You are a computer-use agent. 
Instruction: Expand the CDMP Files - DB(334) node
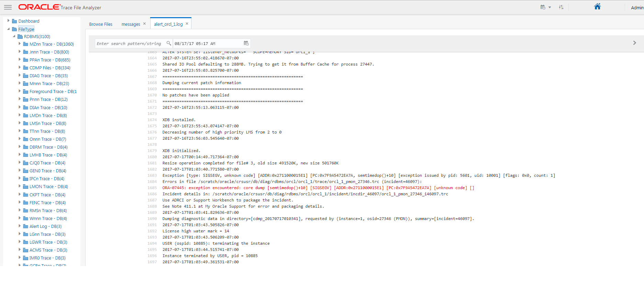[20, 67]
